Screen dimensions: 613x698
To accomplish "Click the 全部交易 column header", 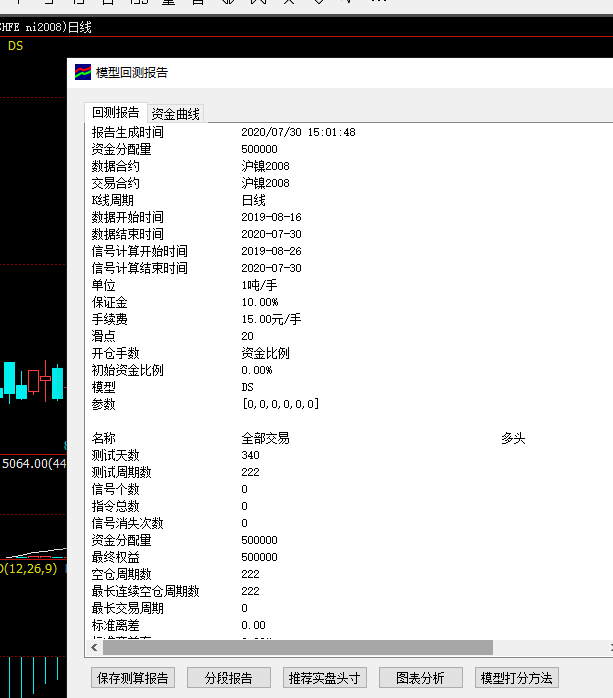I will (265, 438).
